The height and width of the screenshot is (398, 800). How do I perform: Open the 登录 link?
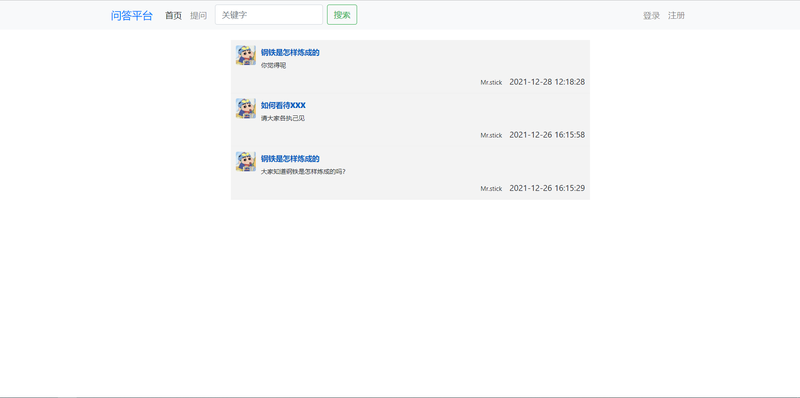[x=652, y=15]
